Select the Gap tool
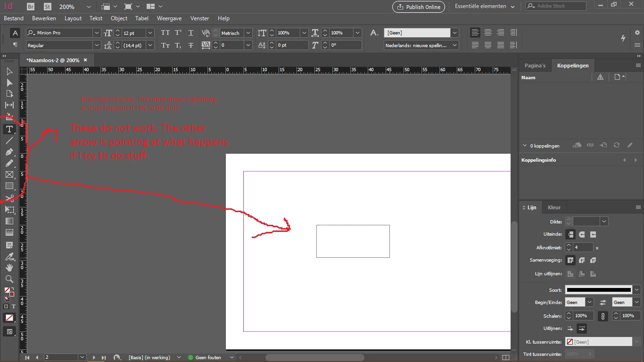The image size is (644, 362). tap(9, 105)
